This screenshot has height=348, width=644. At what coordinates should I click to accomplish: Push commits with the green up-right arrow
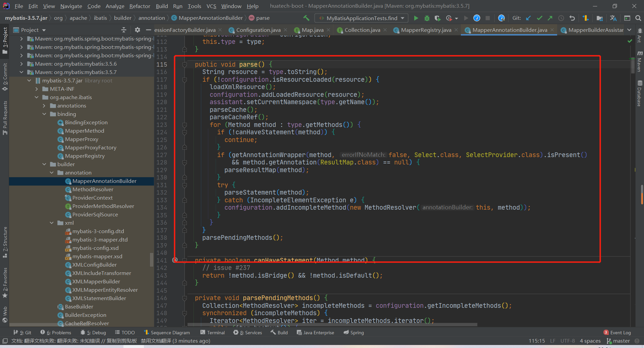550,18
